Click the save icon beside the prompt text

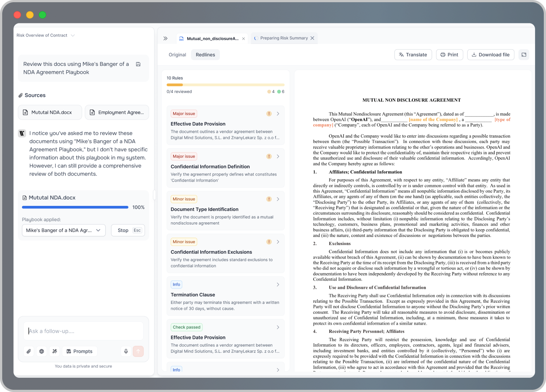click(138, 64)
